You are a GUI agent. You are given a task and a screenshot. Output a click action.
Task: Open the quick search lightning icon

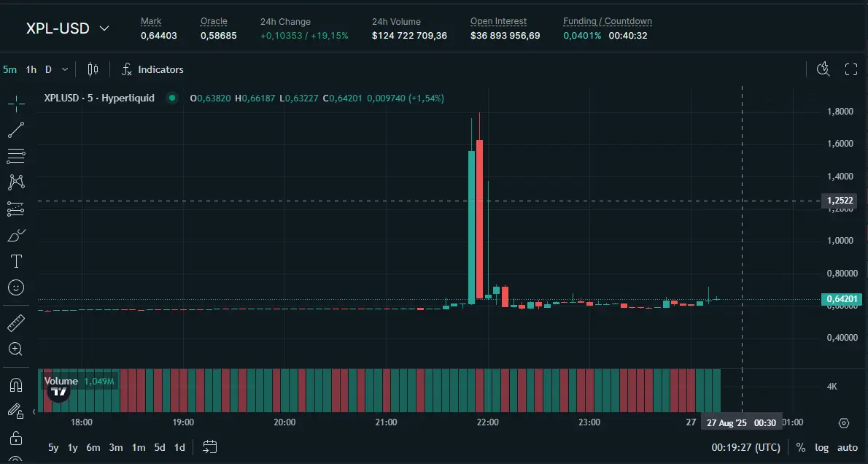824,69
